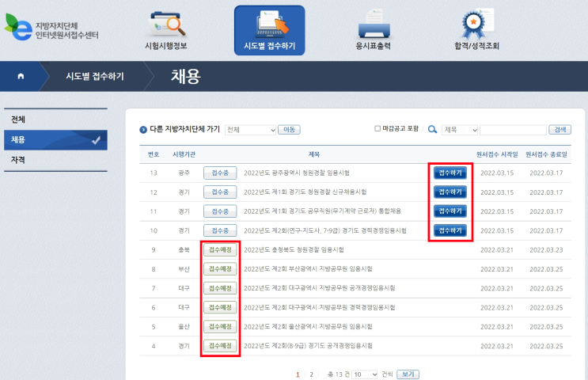Click the 보기 button near pagination
The height and width of the screenshot is (380, 588).
pos(408,374)
